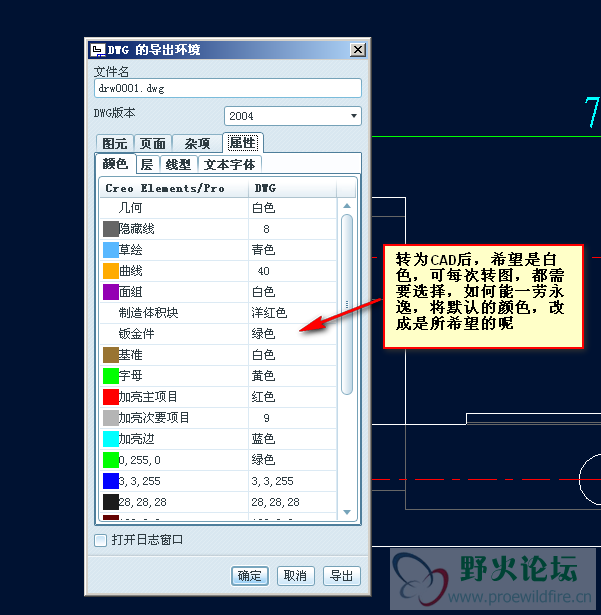Click the gray swatch for 隐藏线
Viewport: 601px width, 615px height.
111,229
